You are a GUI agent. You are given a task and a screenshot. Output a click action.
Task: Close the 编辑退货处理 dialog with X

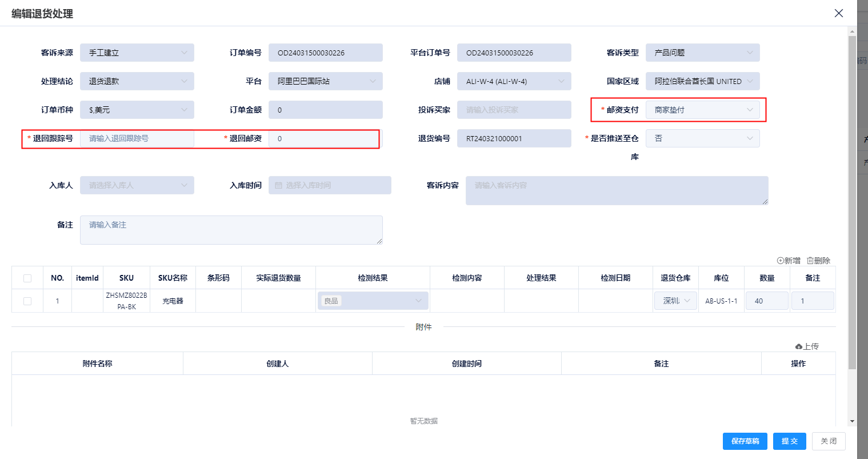tap(838, 13)
